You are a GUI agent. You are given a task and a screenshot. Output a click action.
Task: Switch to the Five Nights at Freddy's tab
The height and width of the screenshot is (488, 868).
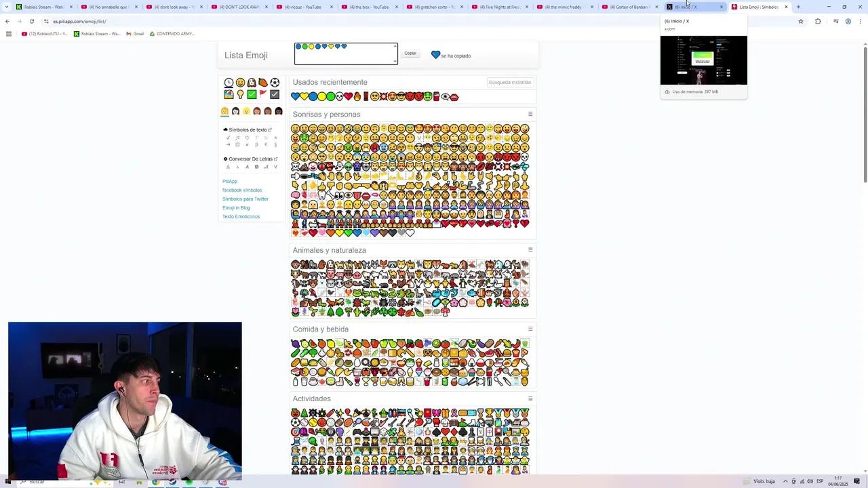499,7
